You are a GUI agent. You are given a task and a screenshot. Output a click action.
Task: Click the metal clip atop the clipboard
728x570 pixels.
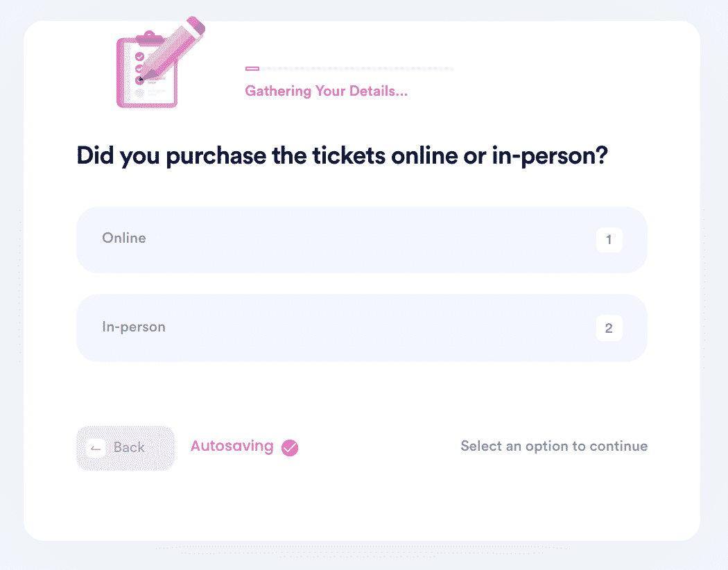[148, 38]
